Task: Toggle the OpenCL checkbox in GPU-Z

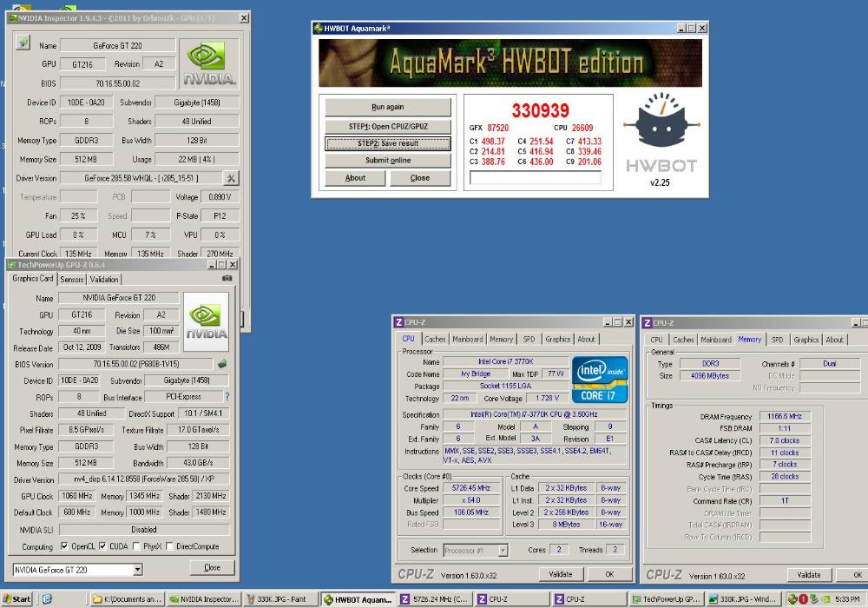Action: point(65,546)
